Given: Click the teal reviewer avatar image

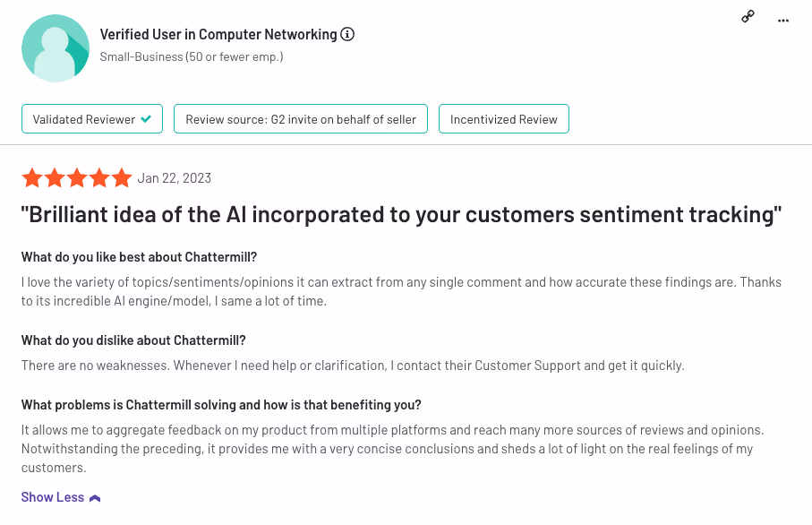Looking at the screenshot, I should (x=56, y=48).
